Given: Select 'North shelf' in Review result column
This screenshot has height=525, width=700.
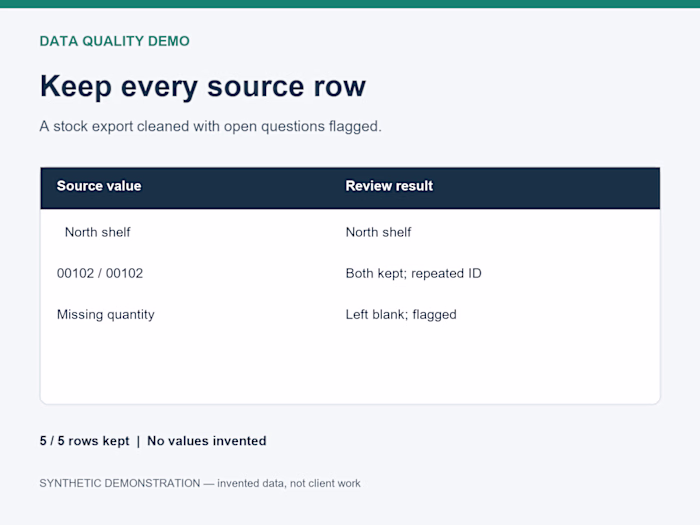Looking at the screenshot, I should (378, 232).
